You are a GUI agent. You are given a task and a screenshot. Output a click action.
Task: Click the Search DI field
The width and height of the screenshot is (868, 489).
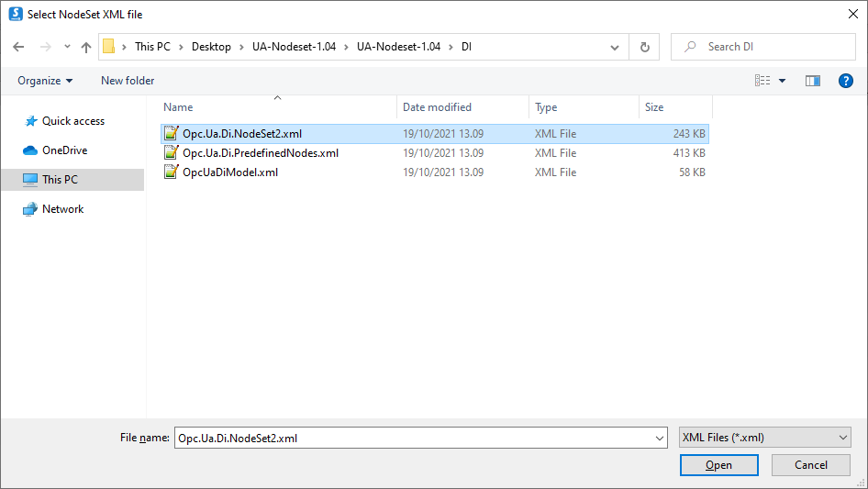(x=771, y=47)
